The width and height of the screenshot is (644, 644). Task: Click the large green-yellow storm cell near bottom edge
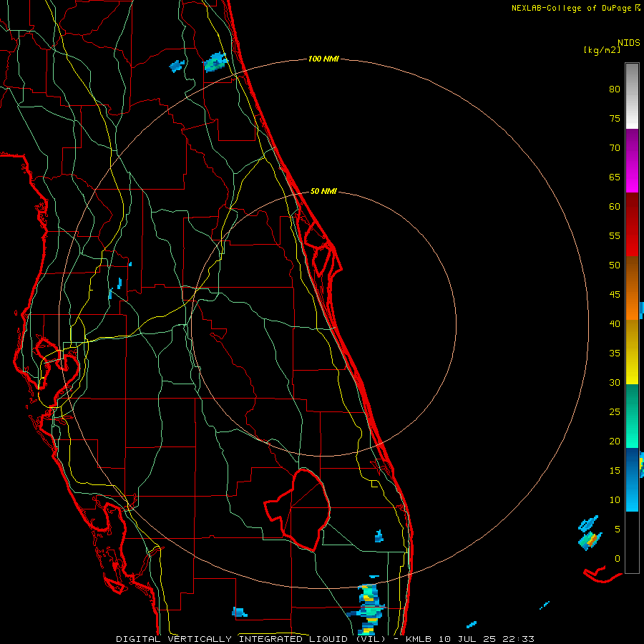[x=369, y=609]
